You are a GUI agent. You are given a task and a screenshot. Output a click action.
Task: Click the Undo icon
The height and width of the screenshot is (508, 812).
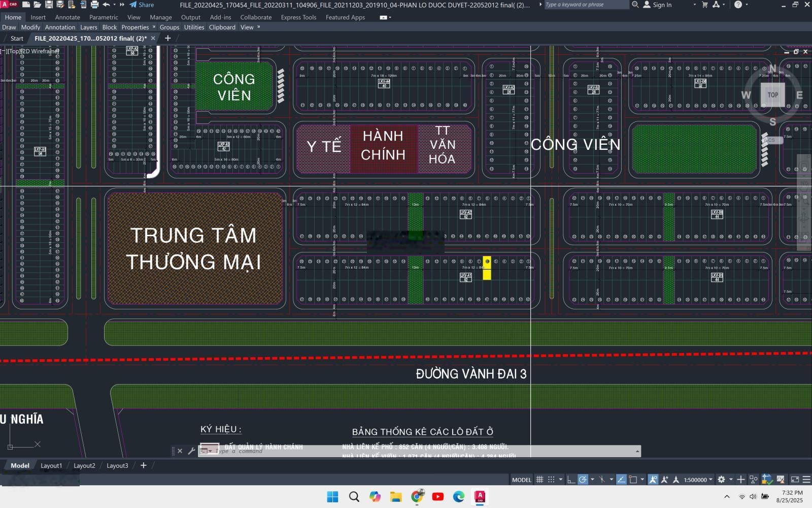(x=107, y=5)
